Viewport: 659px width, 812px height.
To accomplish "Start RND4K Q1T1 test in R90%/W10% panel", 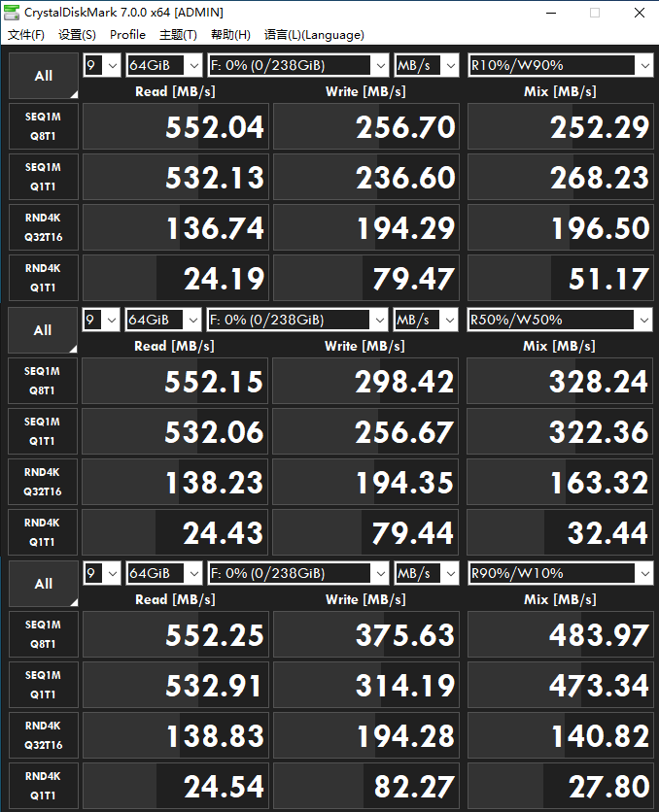I will pyautogui.click(x=44, y=786).
